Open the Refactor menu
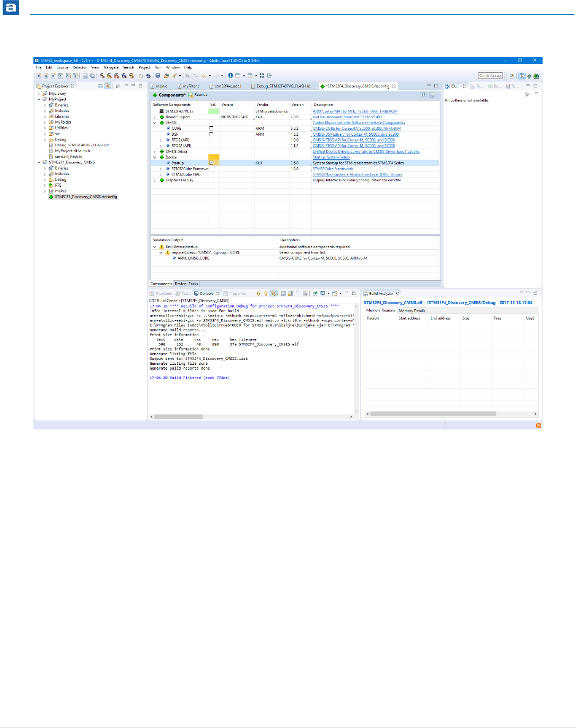The image size is (576, 728). click(x=80, y=67)
